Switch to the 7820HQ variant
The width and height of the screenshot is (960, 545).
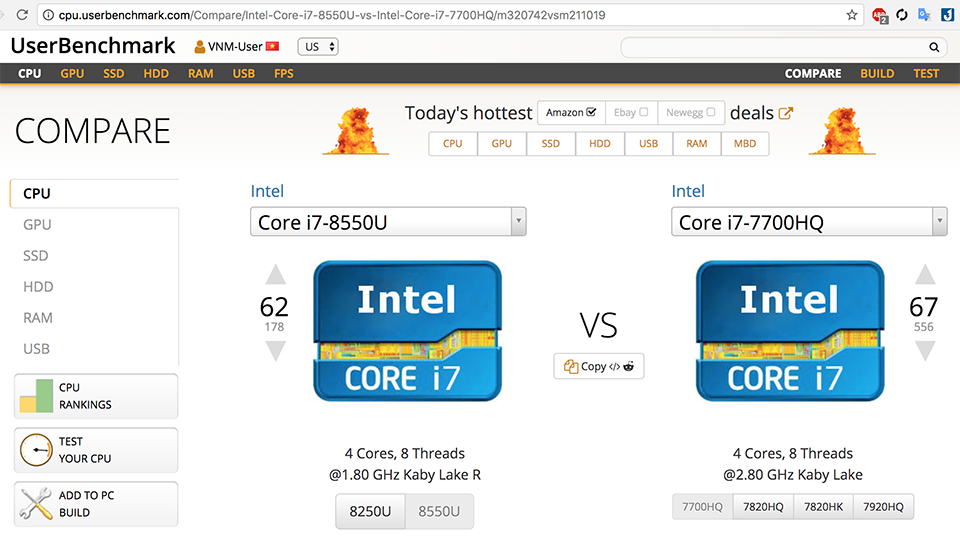point(763,507)
